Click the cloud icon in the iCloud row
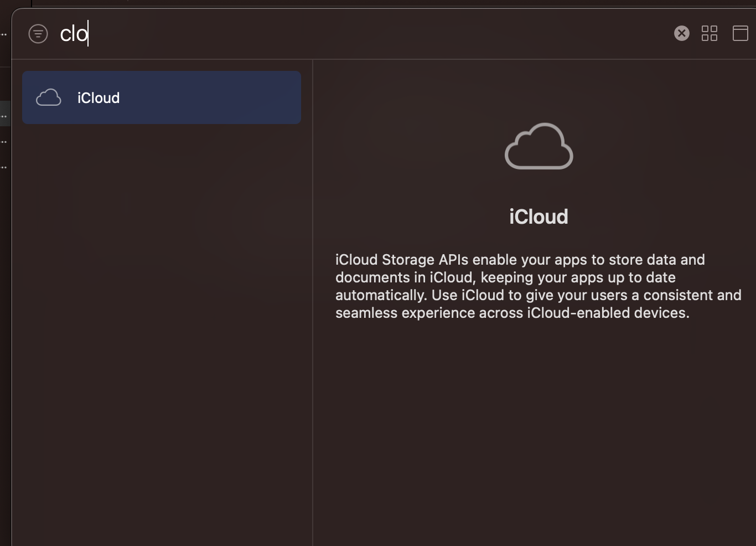This screenshot has width=756, height=546. (49, 97)
